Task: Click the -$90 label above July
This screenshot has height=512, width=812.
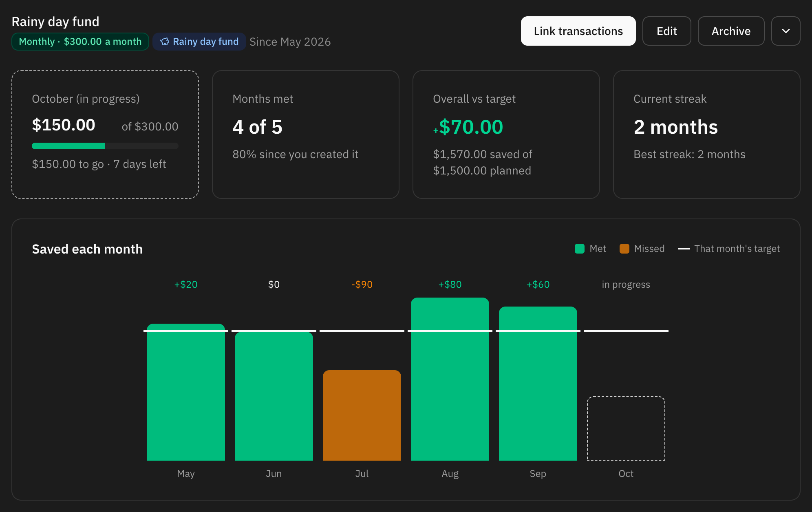Action: 362,285
